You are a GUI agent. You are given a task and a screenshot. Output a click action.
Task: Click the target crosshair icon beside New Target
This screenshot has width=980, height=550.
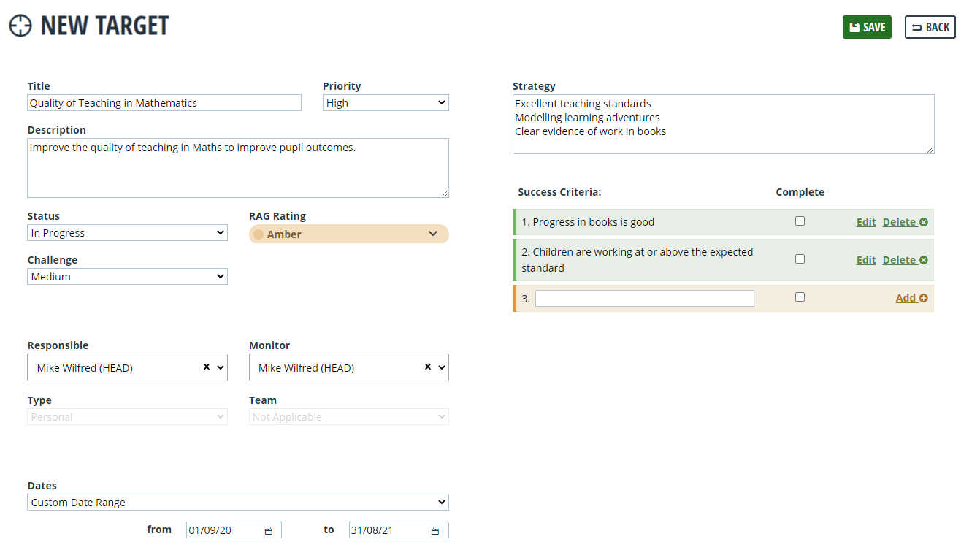20,26
